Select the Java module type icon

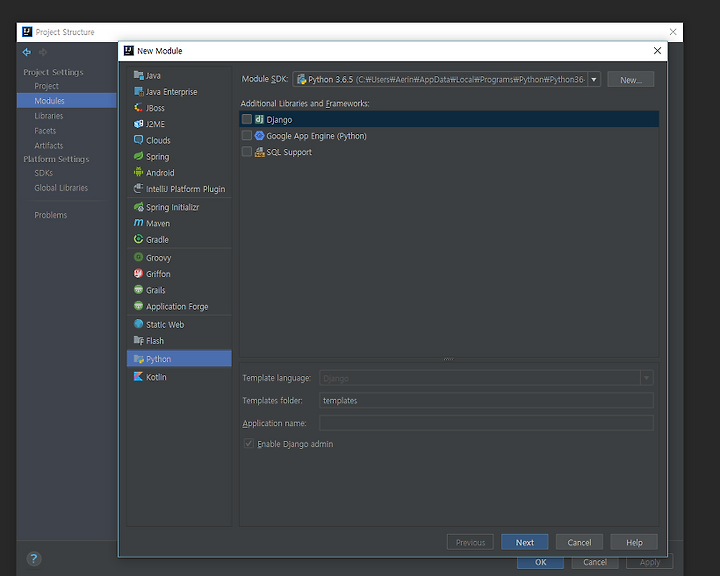(x=138, y=75)
